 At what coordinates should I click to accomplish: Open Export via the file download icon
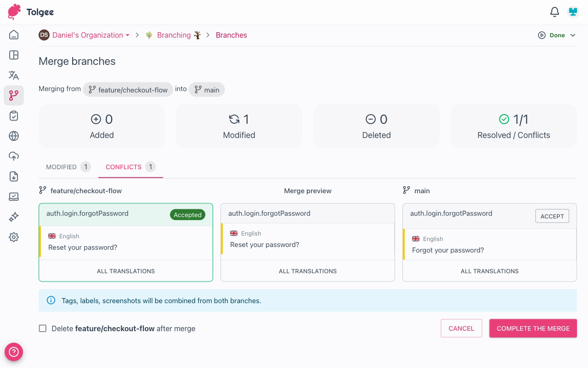pyautogui.click(x=13, y=176)
